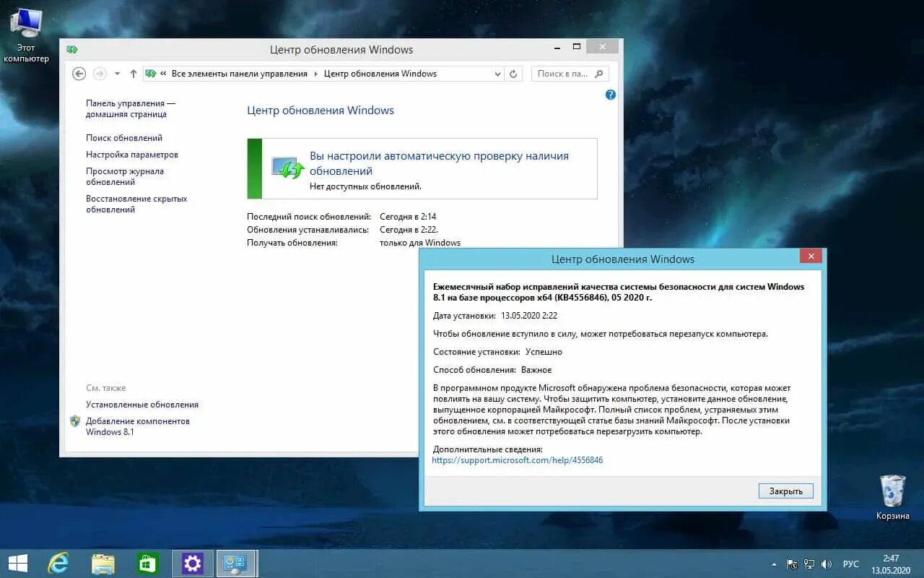
Task: Maximize the Центр обновления Windows window
Action: (x=576, y=46)
